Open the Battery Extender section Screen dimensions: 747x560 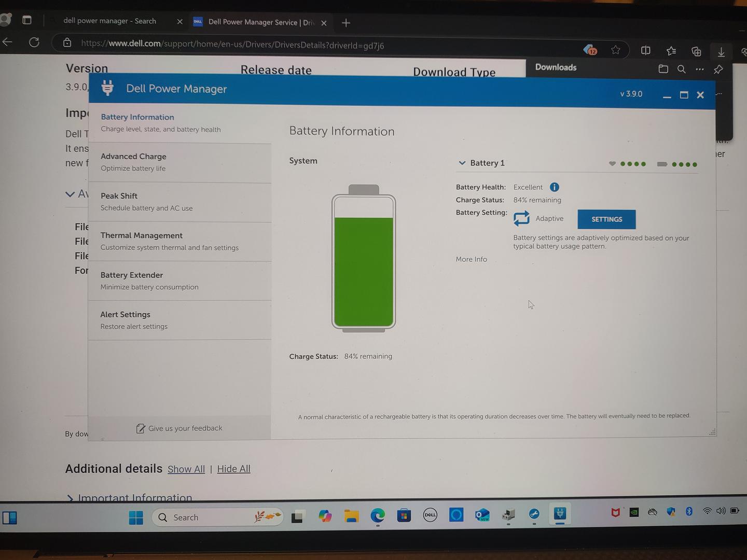coord(180,281)
